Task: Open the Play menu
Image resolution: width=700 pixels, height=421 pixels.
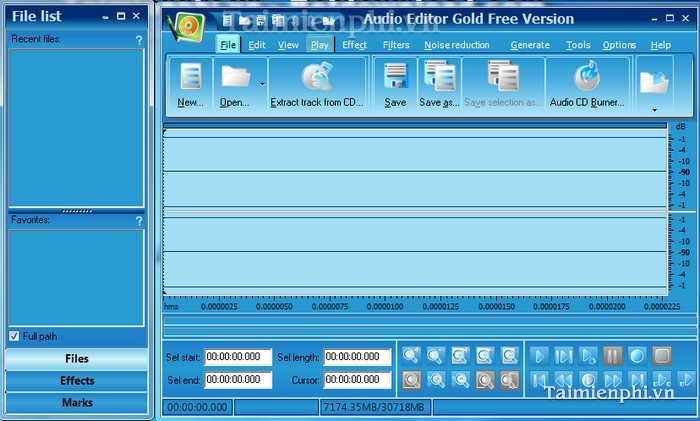Action: (x=320, y=45)
